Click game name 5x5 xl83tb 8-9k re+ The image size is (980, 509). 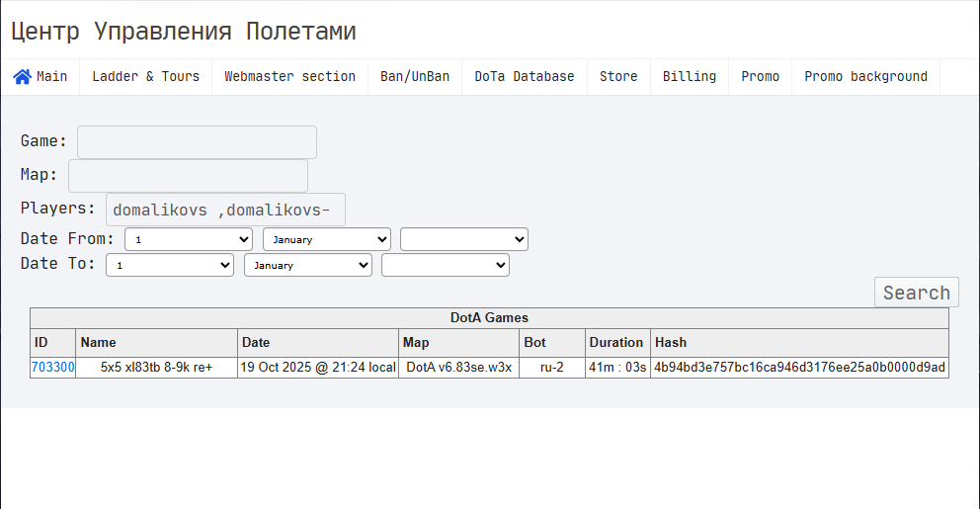(x=156, y=367)
